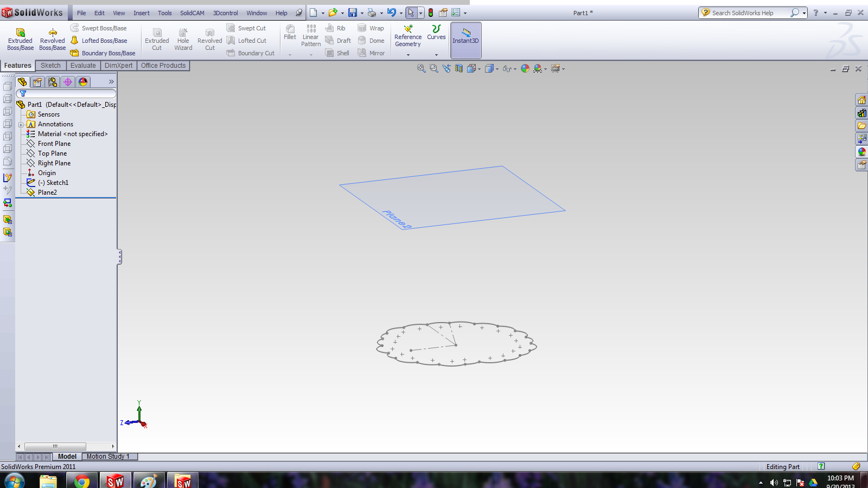868x488 pixels.
Task: Click the Display Style icon
Action: pos(489,68)
